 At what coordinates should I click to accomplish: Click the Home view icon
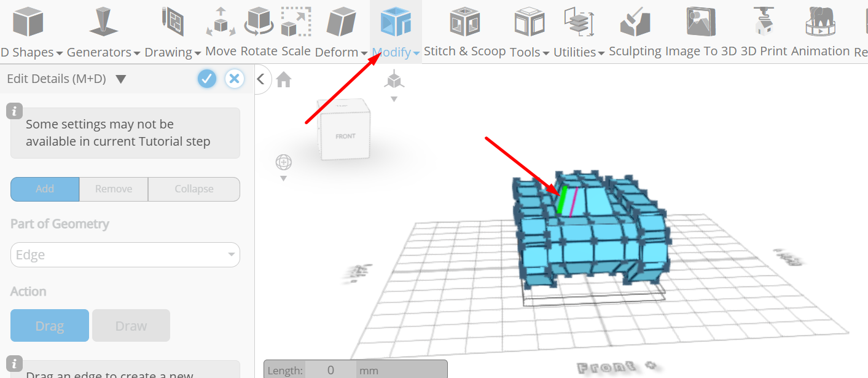283,79
